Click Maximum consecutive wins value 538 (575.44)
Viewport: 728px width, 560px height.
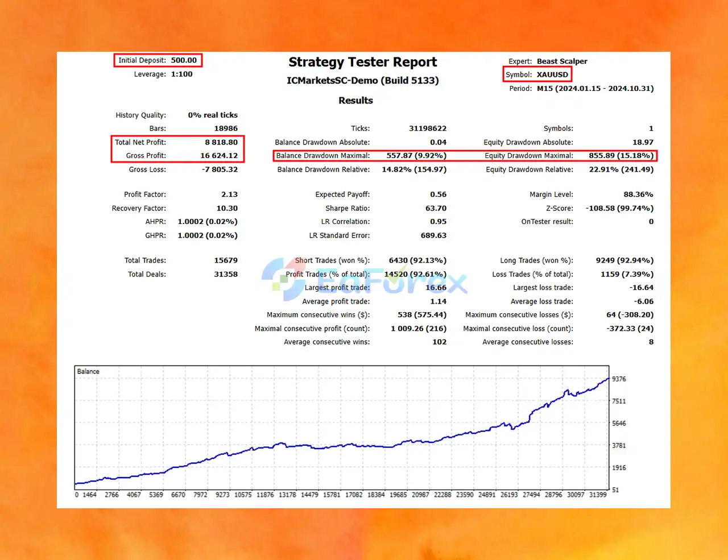422,315
